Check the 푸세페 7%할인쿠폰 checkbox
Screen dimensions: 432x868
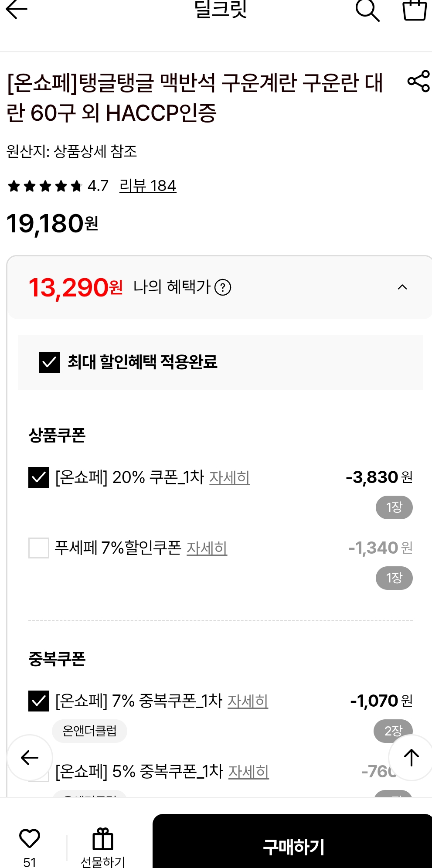pyautogui.click(x=39, y=548)
